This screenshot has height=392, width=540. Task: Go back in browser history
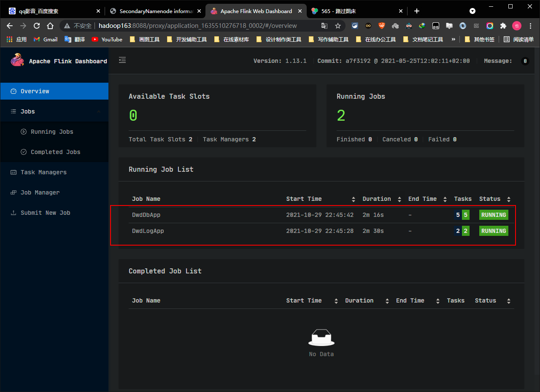[10, 26]
